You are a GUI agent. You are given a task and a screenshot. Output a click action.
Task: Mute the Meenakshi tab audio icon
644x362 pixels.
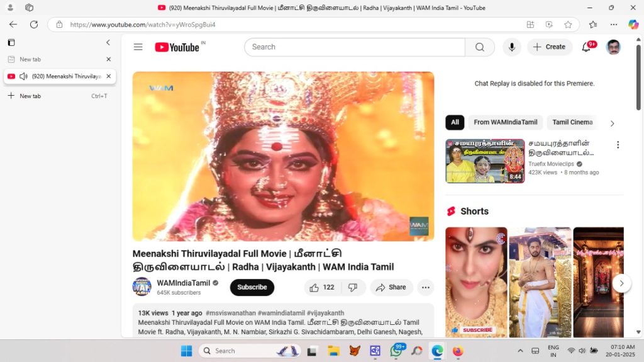[x=23, y=76]
